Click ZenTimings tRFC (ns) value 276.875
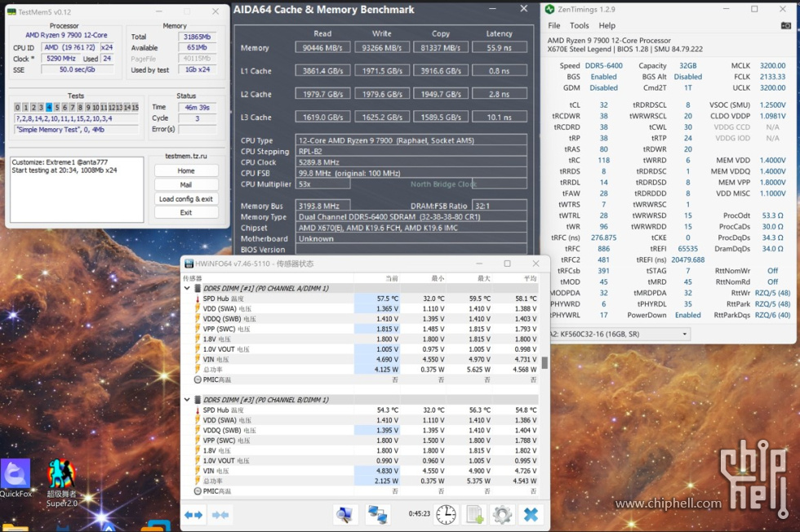Viewport: 800px width, 532px height. (x=603, y=237)
